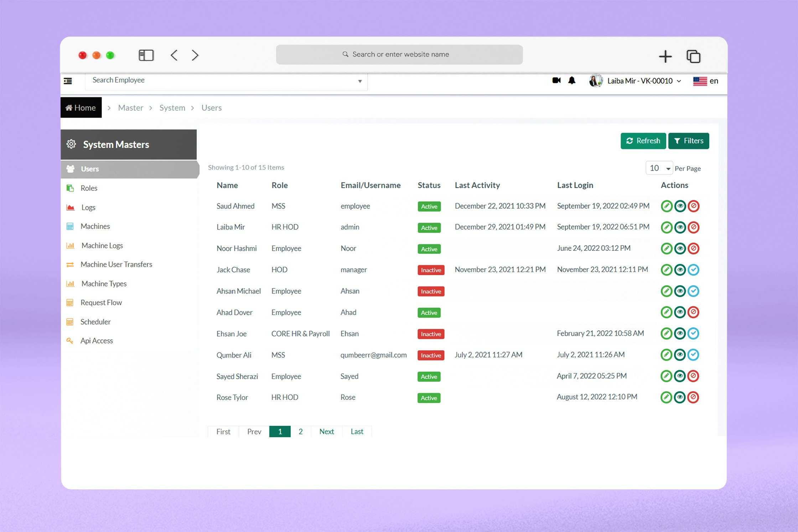The image size is (798, 532).
Task: Click the Home breadcrumb
Action: click(x=81, y=108)
